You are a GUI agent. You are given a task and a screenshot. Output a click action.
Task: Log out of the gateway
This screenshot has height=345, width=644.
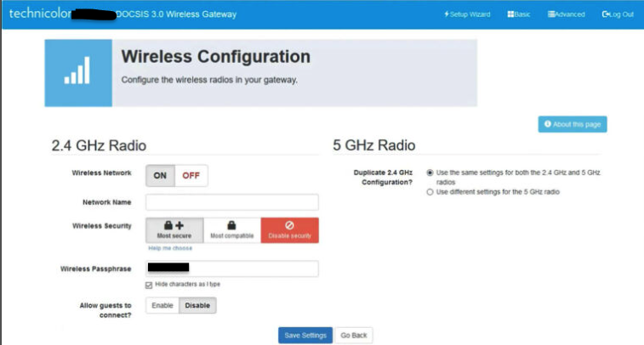(618, 14)
